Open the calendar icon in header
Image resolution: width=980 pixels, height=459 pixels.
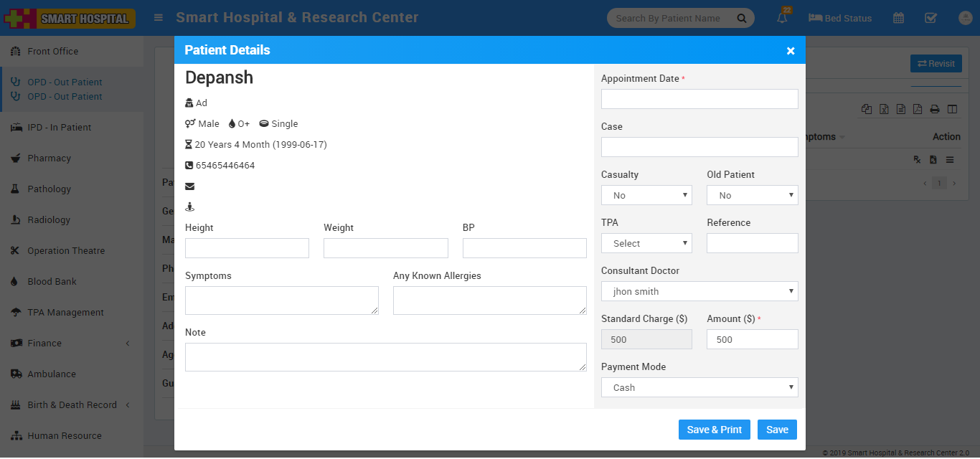898,19
